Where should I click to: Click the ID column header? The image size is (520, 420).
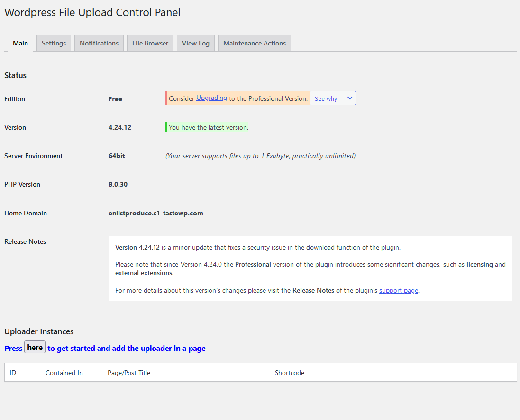click(x=13, y=373)
